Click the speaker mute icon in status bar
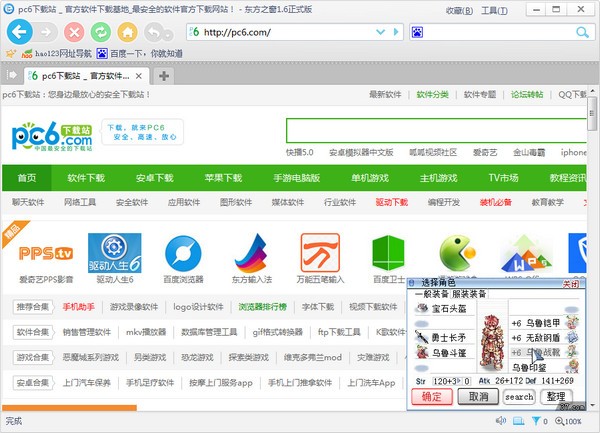600x433 pixels. 501,421
